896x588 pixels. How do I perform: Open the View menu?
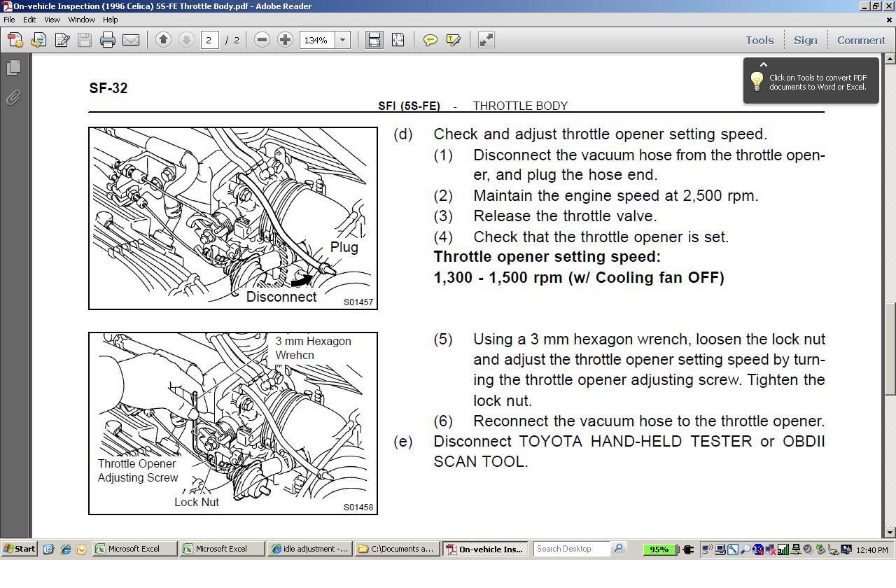(x=52, y=20)
